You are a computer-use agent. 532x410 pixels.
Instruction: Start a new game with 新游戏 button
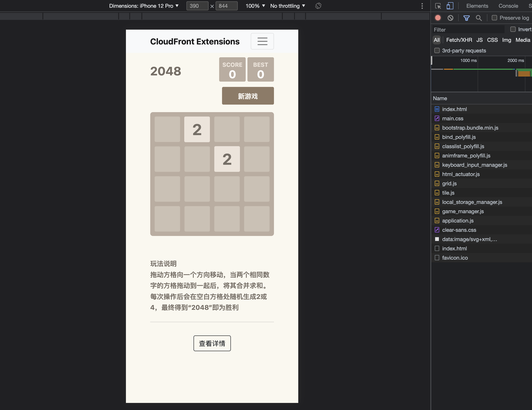[x=248, y=96]
